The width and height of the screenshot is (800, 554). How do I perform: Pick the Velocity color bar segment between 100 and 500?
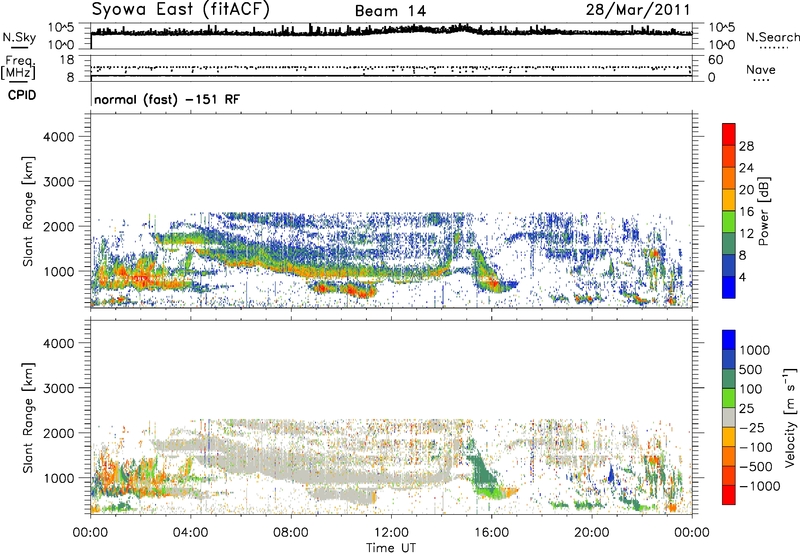pyautogui.click(x=729, y=379)
